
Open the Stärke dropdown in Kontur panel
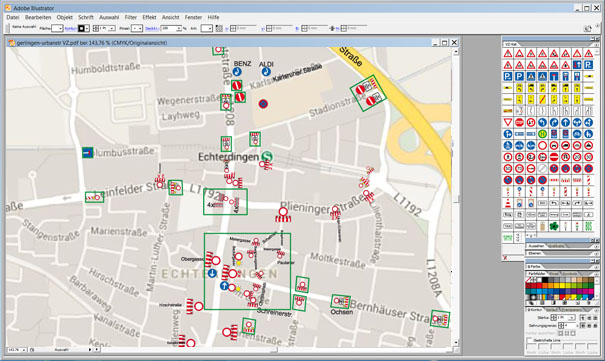point(572,318)
